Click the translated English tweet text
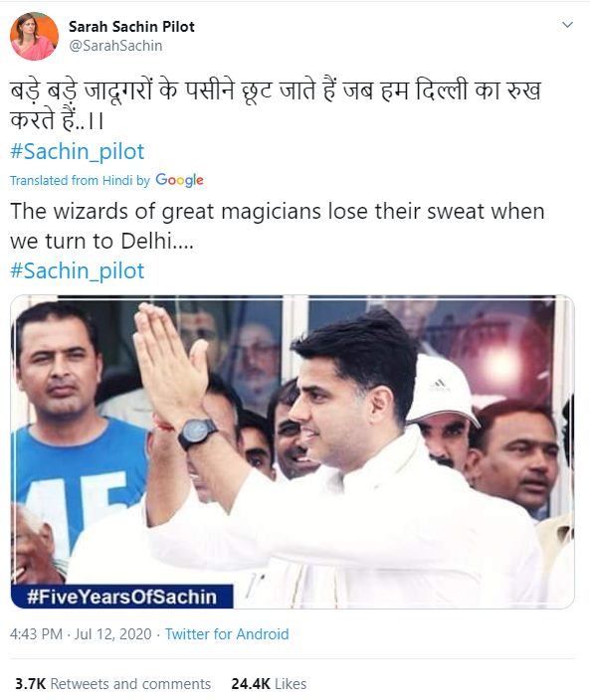The width and height of the screenshot is (590, 700). pos(278,226)
